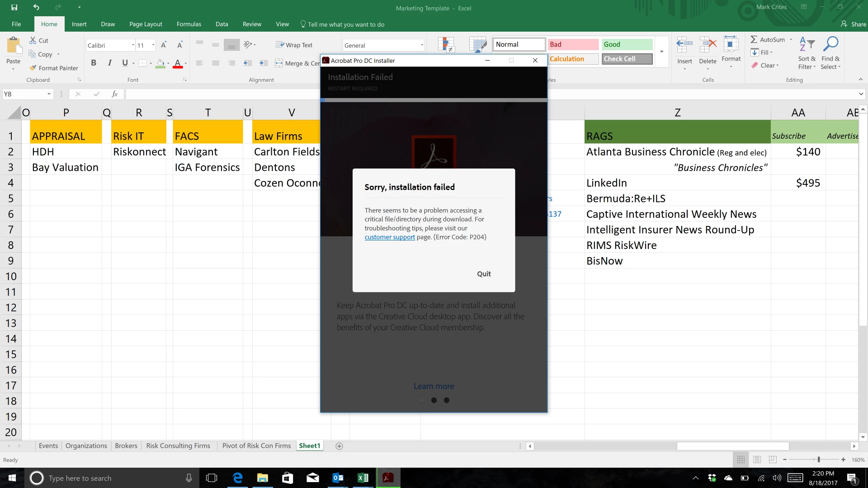Click the Insert cells icon
868x488 pixels.
(684, 45)
